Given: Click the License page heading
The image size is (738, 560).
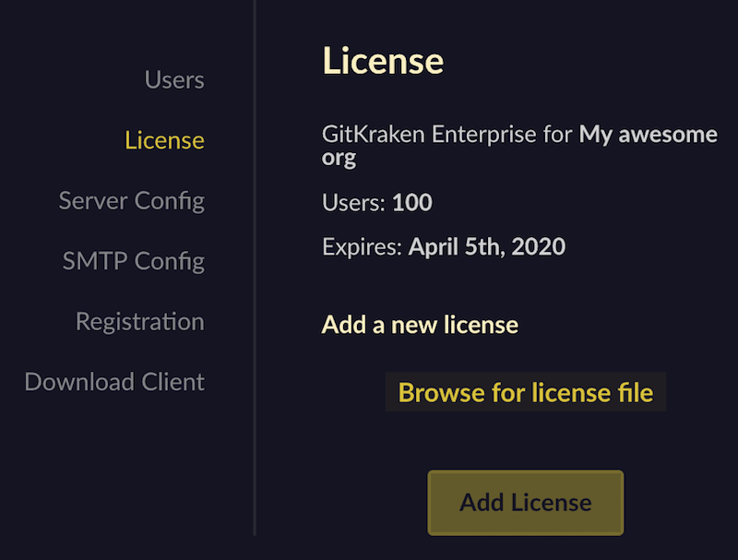Looking at the screenshot, I should (x=382, y=61).
